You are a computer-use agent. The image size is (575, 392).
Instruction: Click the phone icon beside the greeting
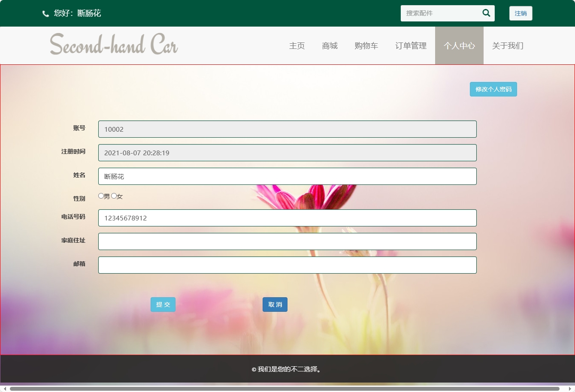[x=45, y=14]
